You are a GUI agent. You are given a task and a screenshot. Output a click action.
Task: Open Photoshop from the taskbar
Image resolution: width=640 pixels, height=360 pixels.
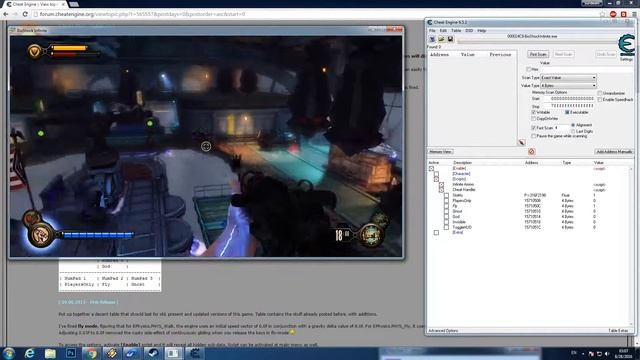coord(71,353)
